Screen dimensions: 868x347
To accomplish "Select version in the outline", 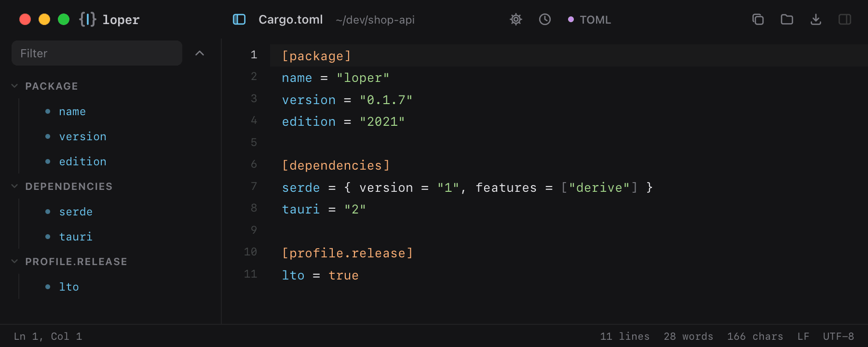I will click(x=82, y=136).
